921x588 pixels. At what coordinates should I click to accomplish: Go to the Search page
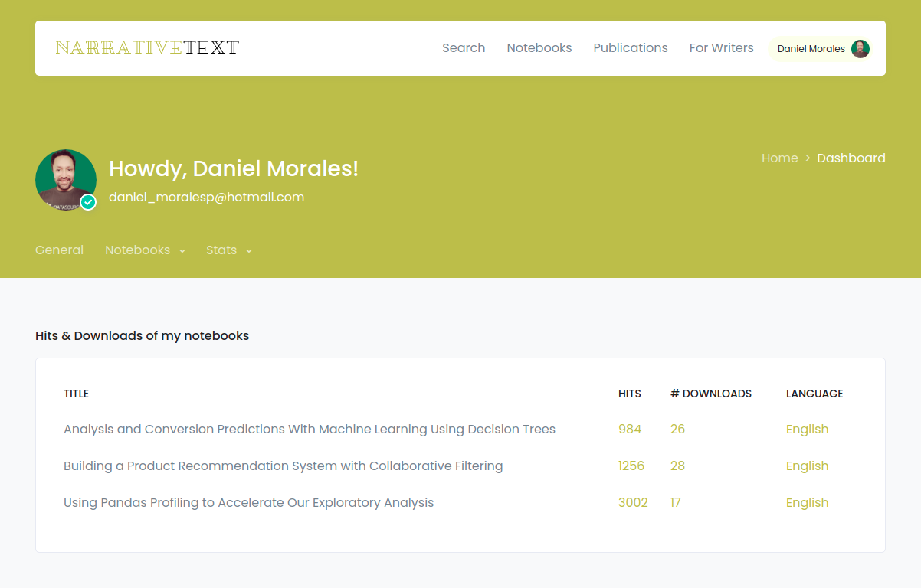[x=464, y=47]
